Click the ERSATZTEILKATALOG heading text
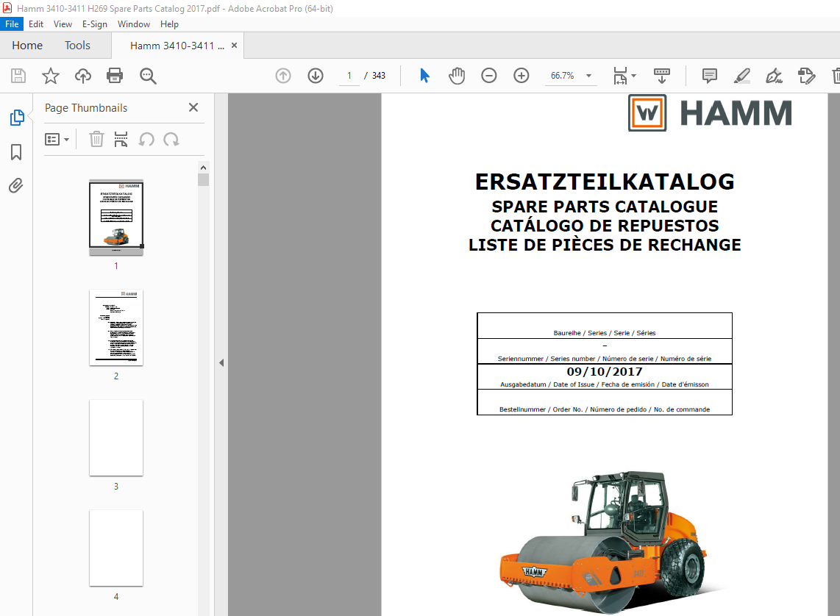 coord(605,182)
